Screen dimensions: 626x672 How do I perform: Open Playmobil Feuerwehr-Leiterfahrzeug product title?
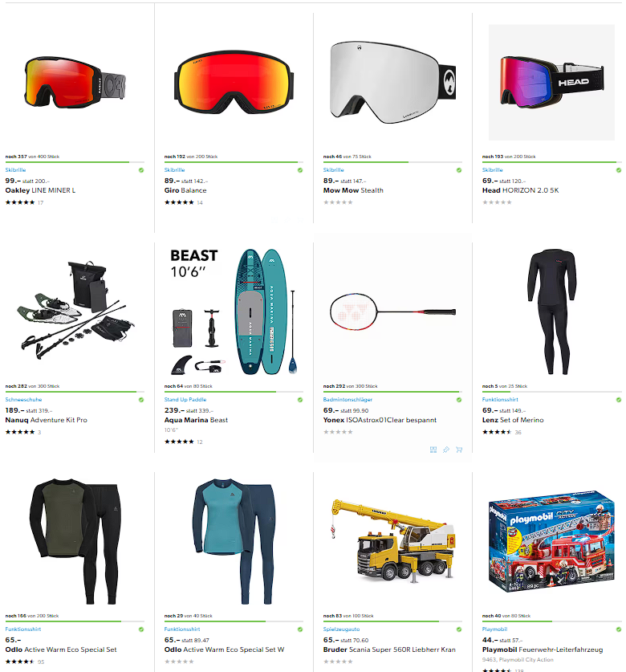click(542, 650)
